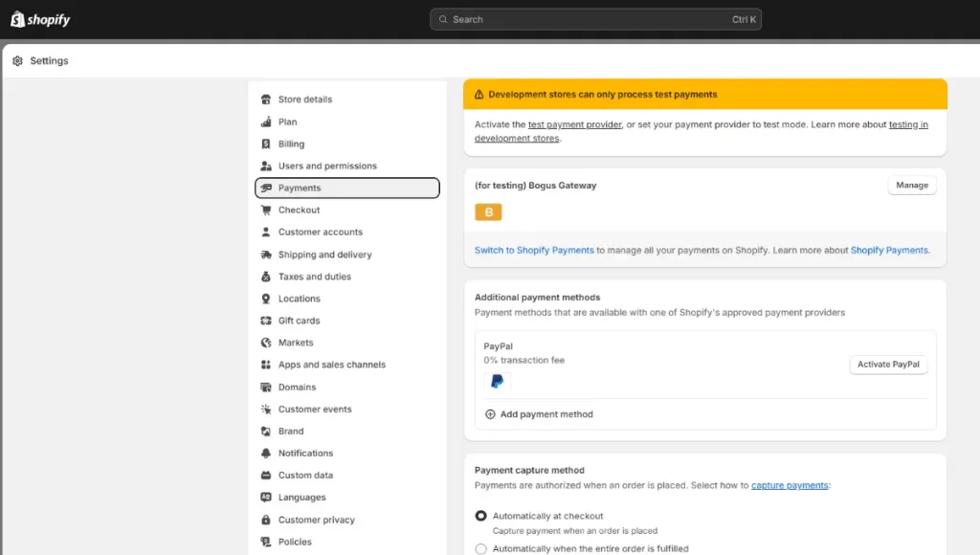Click Switch to Shopify Payments link
Viewport: 980px width, 555px height.
534,250
